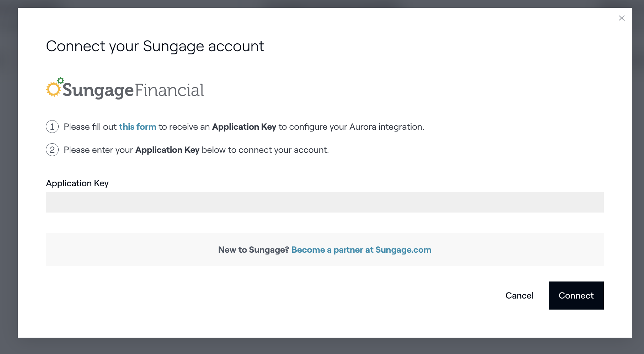Viewport: 644px width, 354px height.
Task: Click the title 'Connect your Sungage account'
Action: click(155, 46)
